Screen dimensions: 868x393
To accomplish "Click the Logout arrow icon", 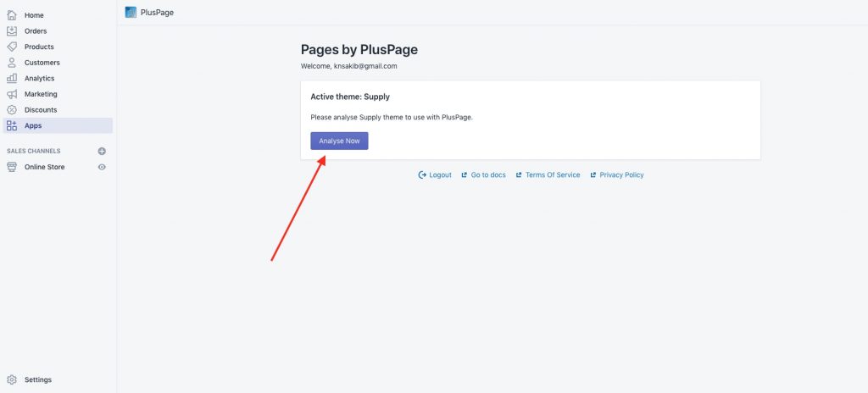I will 422,175.
